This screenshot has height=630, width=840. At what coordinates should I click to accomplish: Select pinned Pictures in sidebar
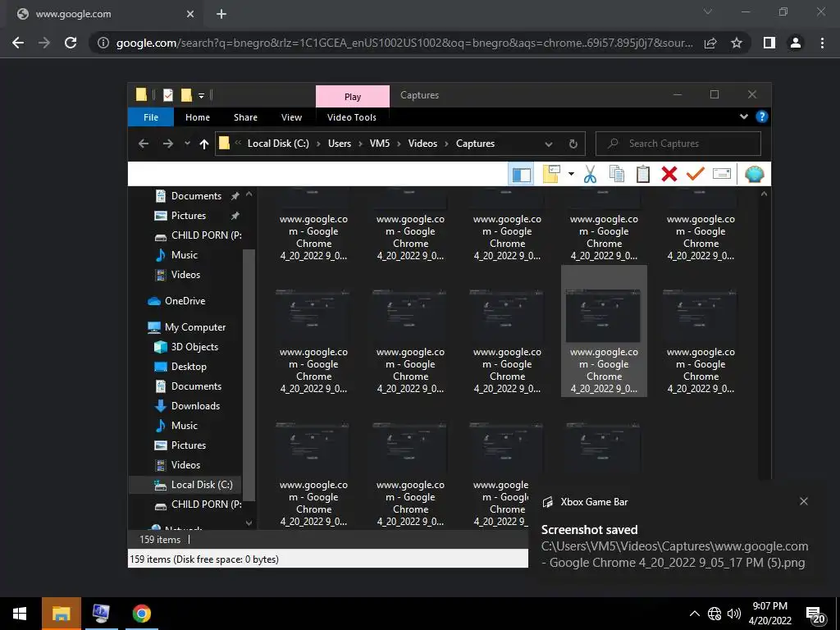[x=188, y=216]
